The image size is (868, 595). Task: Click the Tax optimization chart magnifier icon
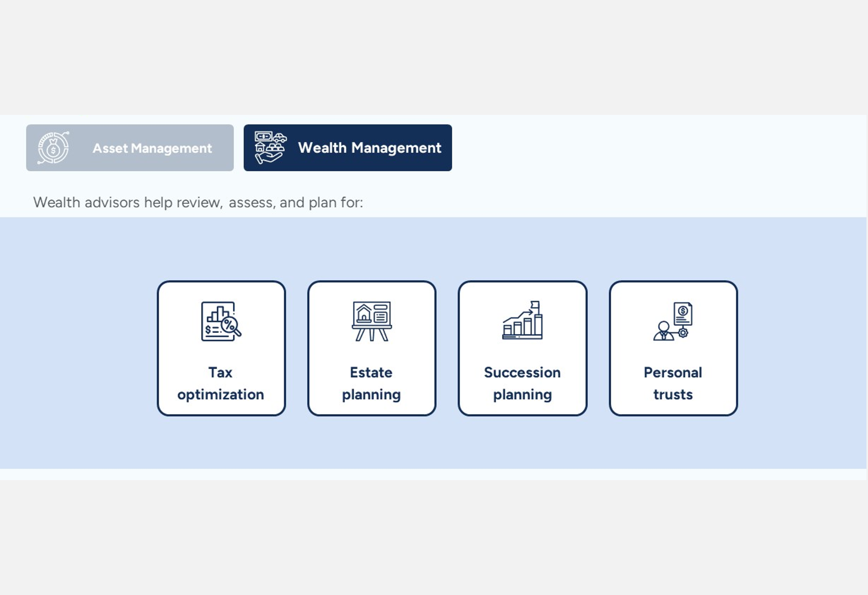[221, 321]
